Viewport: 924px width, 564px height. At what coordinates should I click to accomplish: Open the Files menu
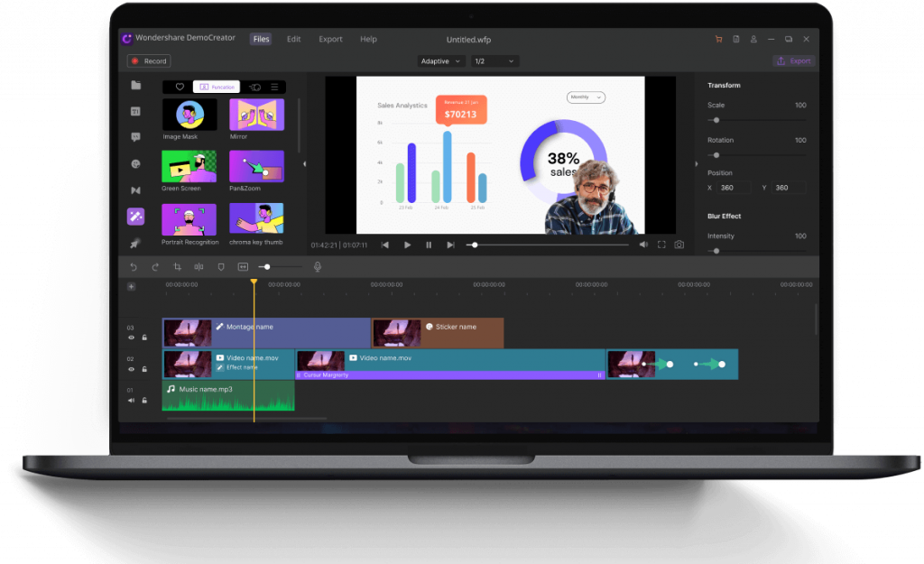261,39
